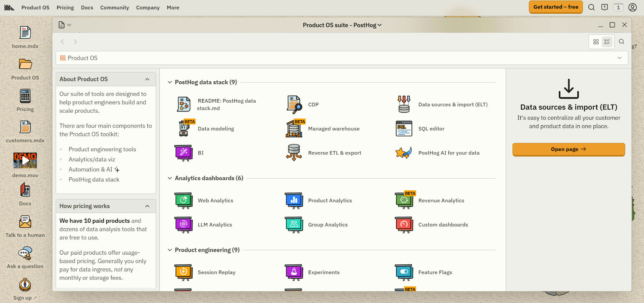Open the Product Analytics icon
This screenshot has height=303, width=644.
(x=294, y=200)
